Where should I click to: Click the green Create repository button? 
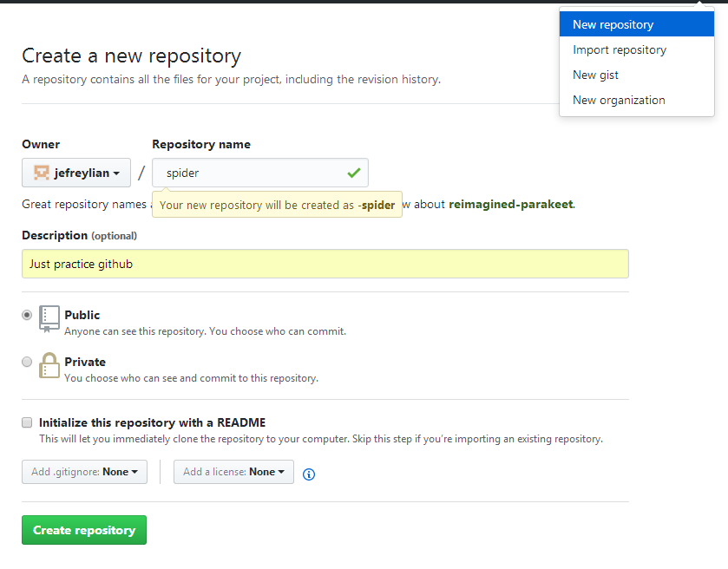tap(84, 530)
